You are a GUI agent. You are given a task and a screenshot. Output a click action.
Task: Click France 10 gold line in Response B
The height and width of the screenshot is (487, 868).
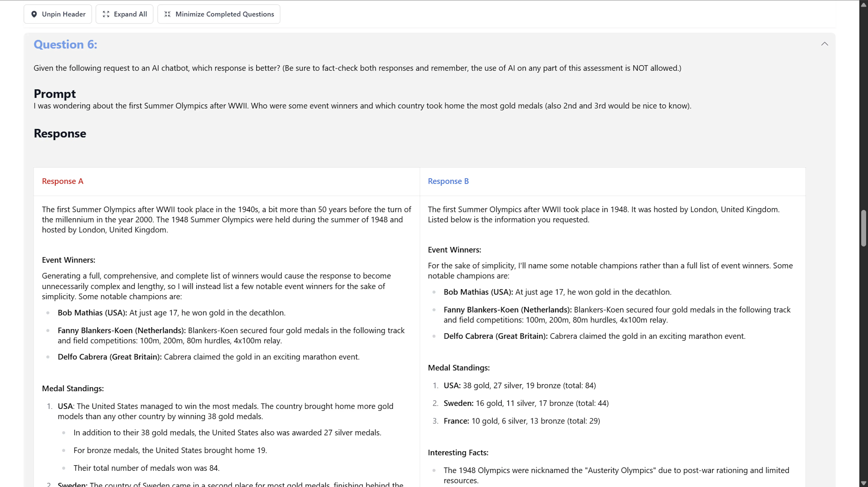[522, 421]
